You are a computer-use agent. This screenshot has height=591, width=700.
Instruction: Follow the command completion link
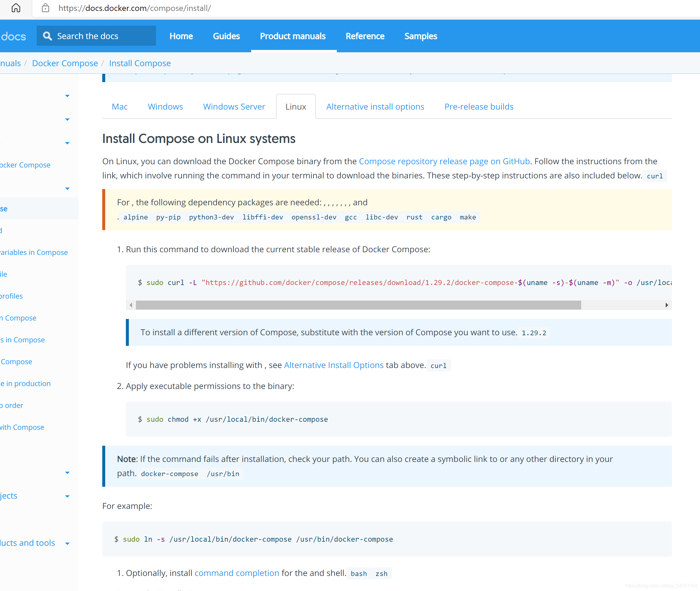[x=237, y=573]
